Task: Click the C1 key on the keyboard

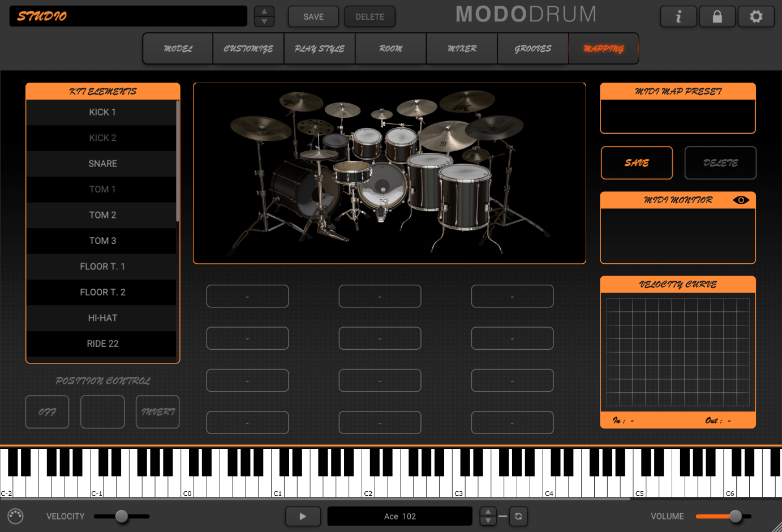Action: [x=278, y=487]
